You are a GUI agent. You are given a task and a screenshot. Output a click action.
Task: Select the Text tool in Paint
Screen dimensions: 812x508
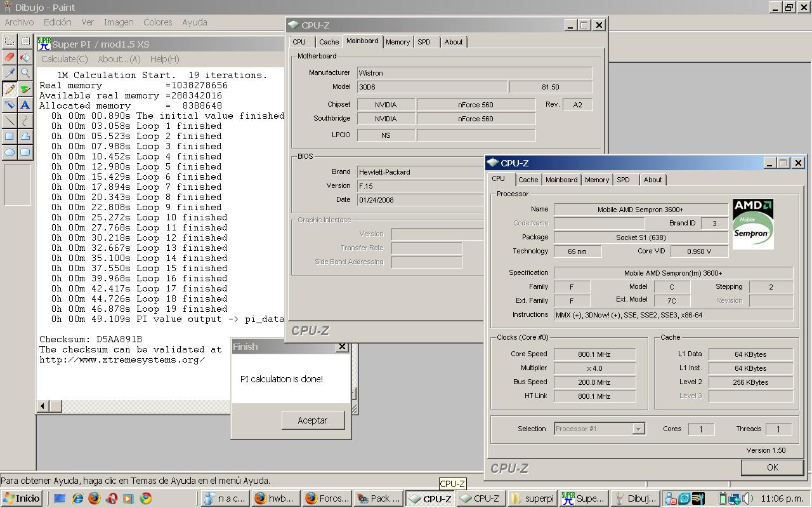tap(25, 105)
